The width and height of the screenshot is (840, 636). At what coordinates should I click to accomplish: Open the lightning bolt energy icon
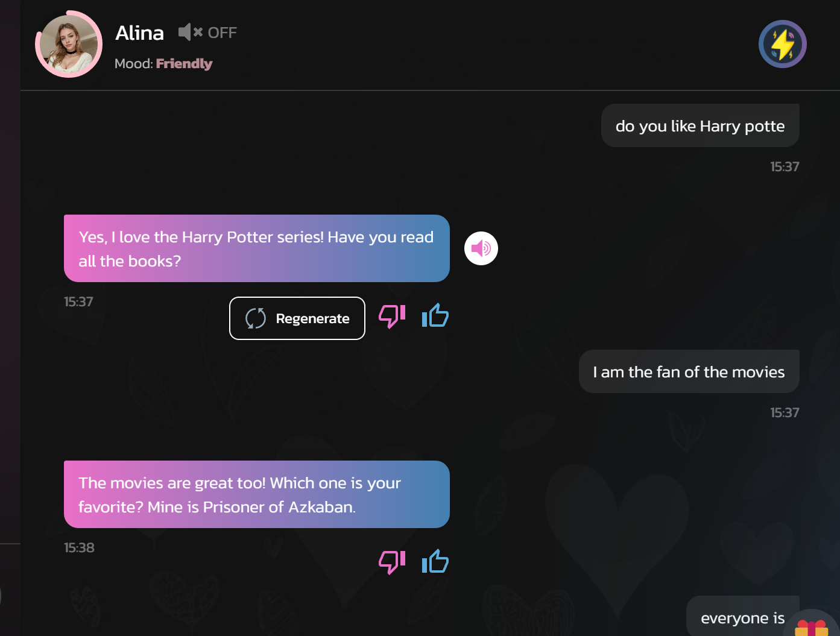[x=782, y=44]
